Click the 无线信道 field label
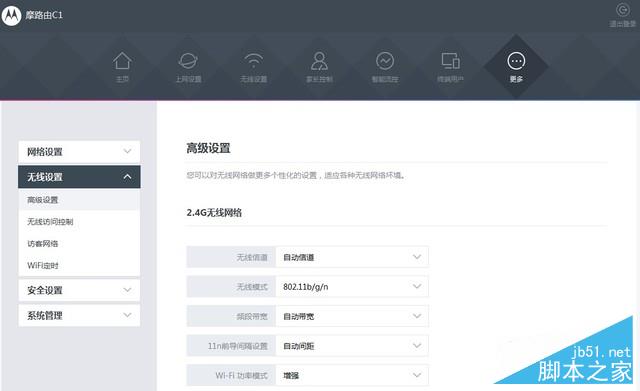This screenshot has height=391, width=640. (252, 258)
